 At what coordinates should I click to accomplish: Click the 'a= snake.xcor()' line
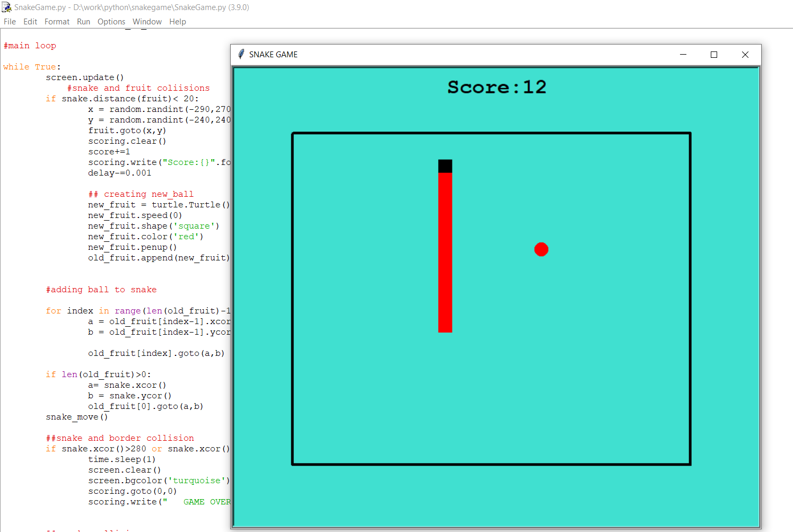tap(127, 385)
